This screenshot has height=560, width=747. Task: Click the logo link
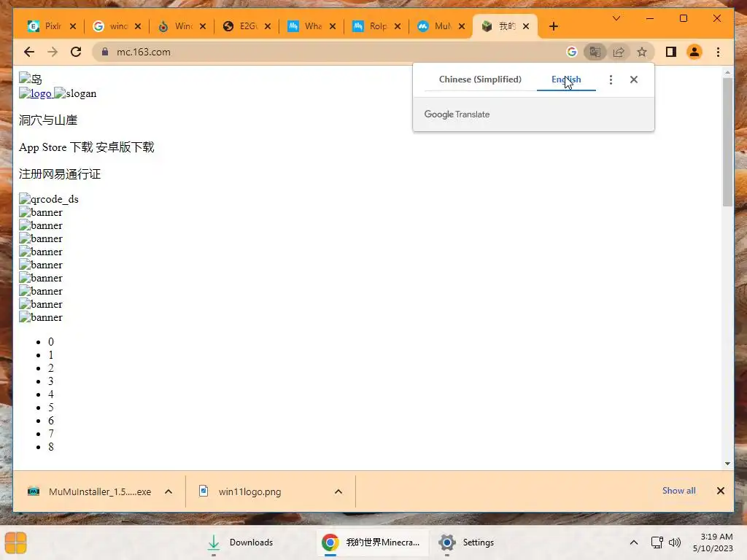point(35,93)
